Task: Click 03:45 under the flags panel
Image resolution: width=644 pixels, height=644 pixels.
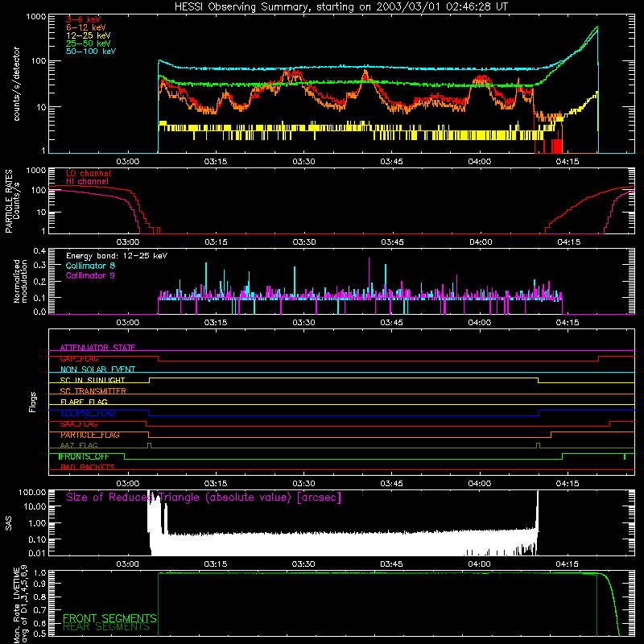Action: 391,484
